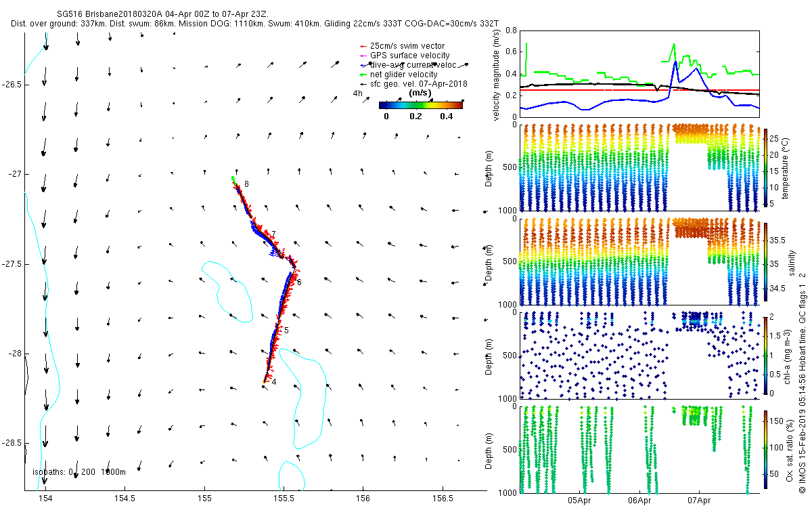Click the velocity (m/s) horizontal colorbar
The width and height of the screenshot is (812, 508).
click(420, 105)
